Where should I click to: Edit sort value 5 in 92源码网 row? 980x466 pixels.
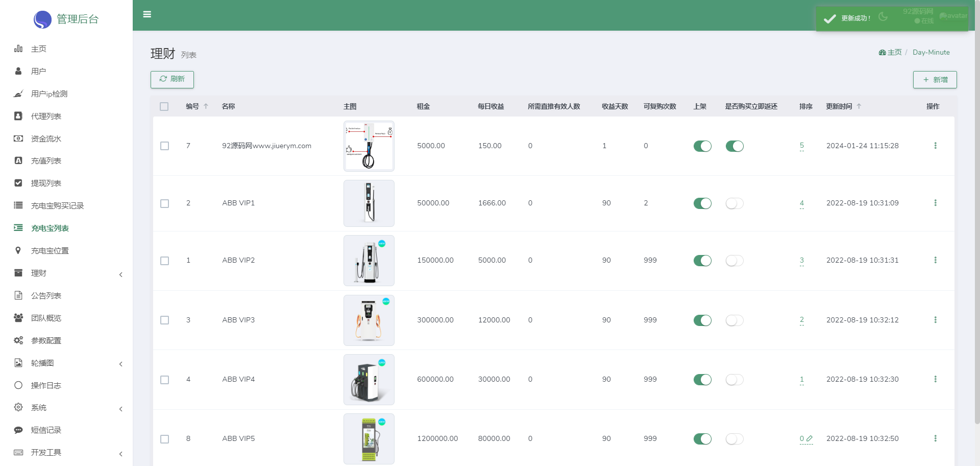[802, 146]
